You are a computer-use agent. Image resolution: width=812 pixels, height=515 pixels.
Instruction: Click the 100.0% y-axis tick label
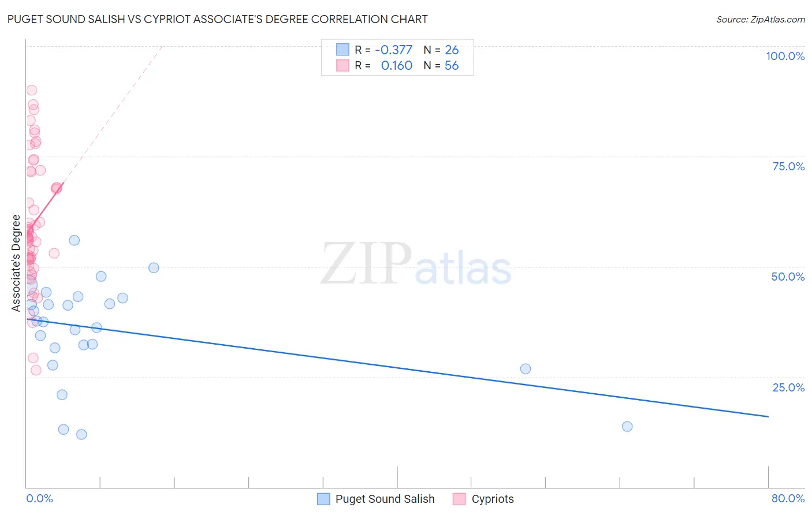tap(785, 56)
